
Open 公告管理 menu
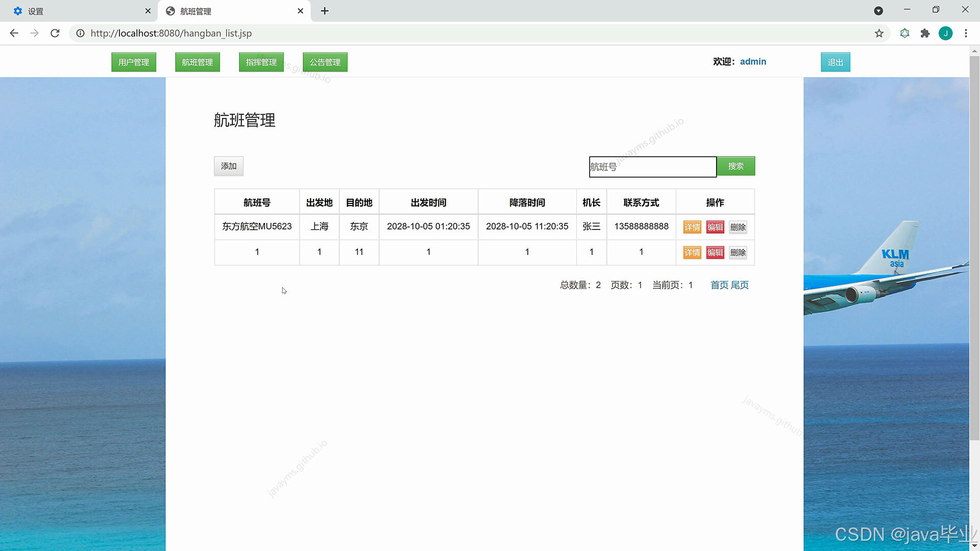[x=325, y=62]
